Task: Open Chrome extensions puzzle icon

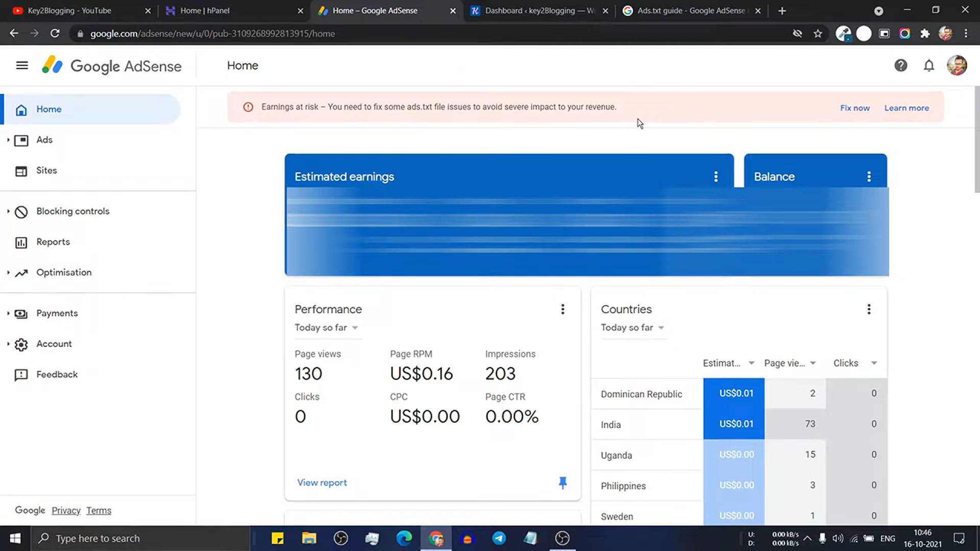Action: coord(925,34)
